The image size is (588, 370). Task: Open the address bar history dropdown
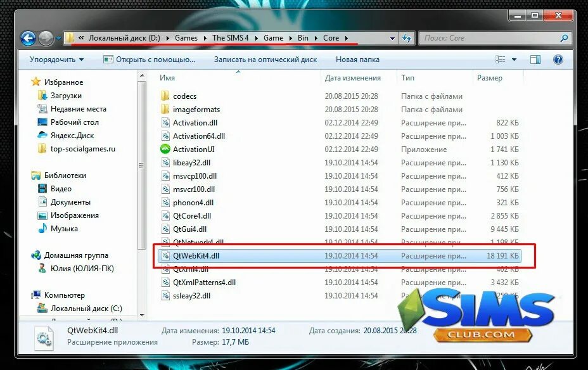(x=392, y=38)
